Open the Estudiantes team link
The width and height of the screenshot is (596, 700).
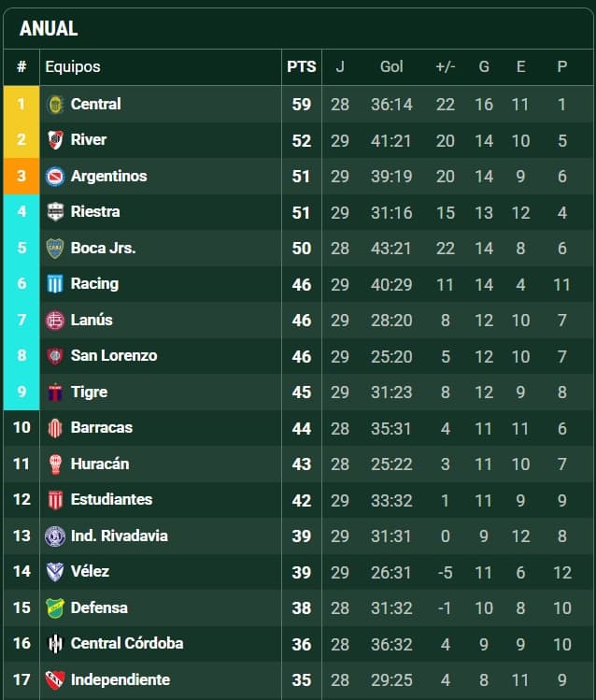pos(111,499)
